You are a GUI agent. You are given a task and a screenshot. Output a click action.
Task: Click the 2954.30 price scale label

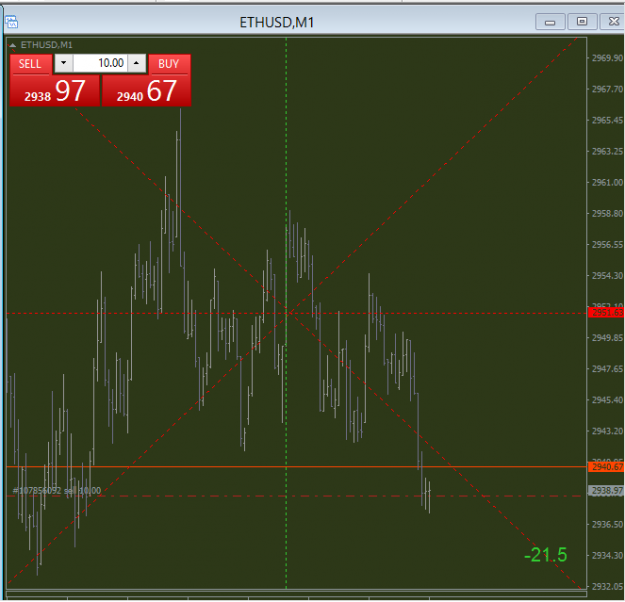[607, 275]
